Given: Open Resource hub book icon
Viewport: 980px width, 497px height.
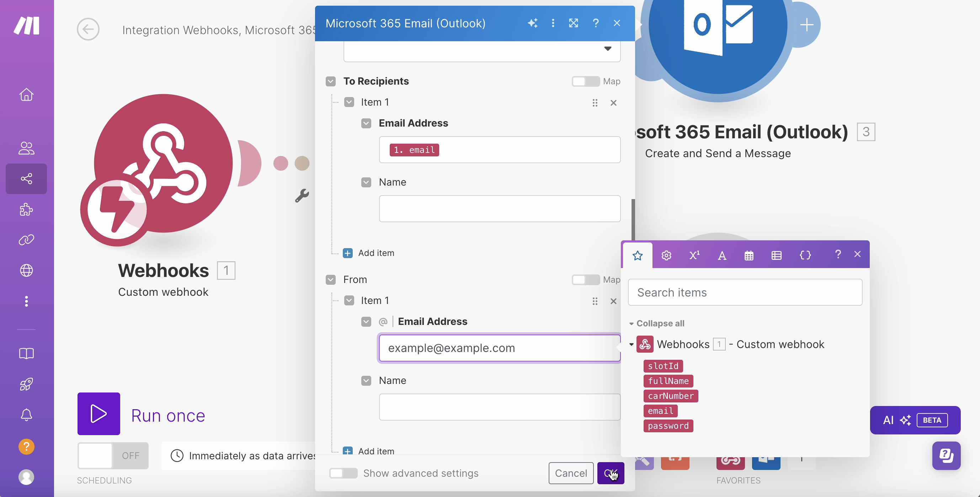Looking at the screenshot, I should [26, 353].
